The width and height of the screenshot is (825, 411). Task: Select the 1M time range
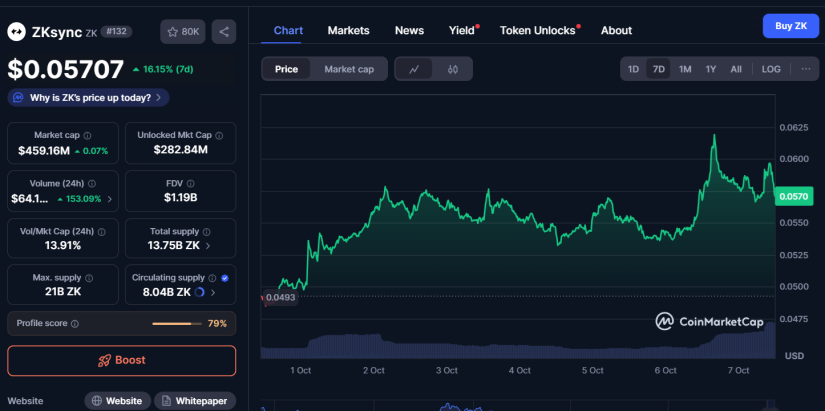[x=685, y=69]
